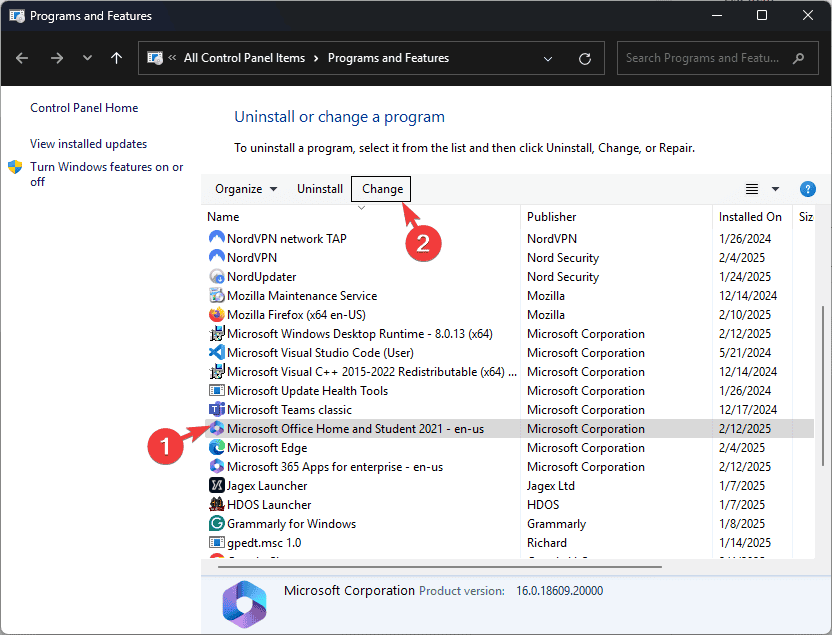Click the Uninstall toolbar button
Viewport: 832px width, 635px height.
point(319,189)
